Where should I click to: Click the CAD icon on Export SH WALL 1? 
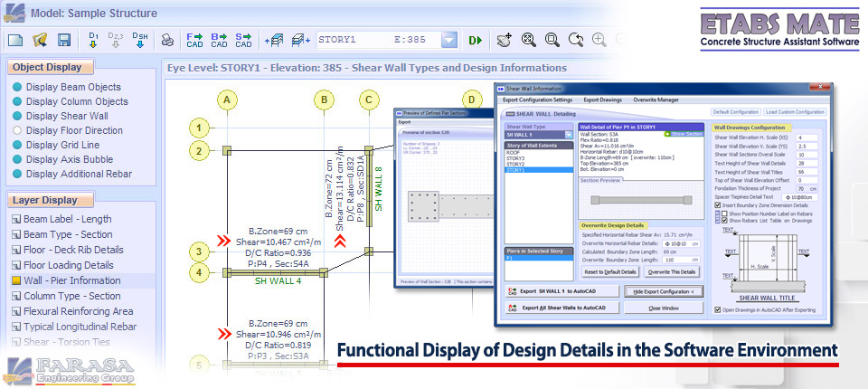[x=512, y=291]
